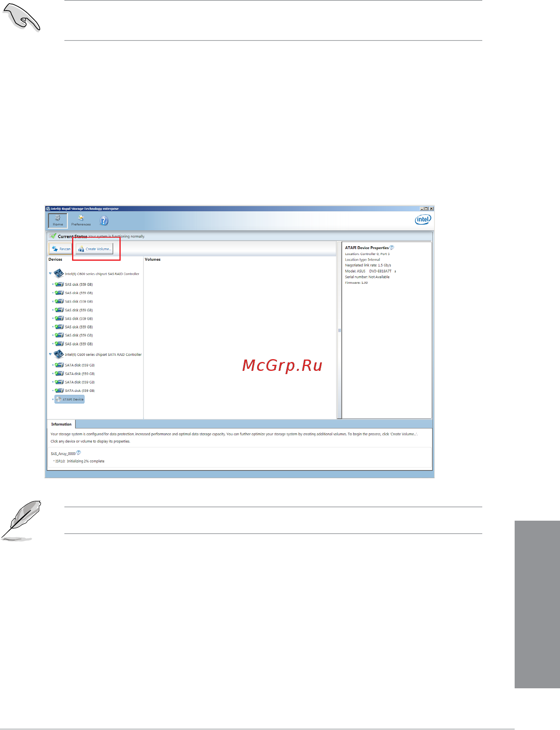Viewport: 560px width, 730px height.
Task: Click the Create Volume button
Action: click(x=94, y=249)
